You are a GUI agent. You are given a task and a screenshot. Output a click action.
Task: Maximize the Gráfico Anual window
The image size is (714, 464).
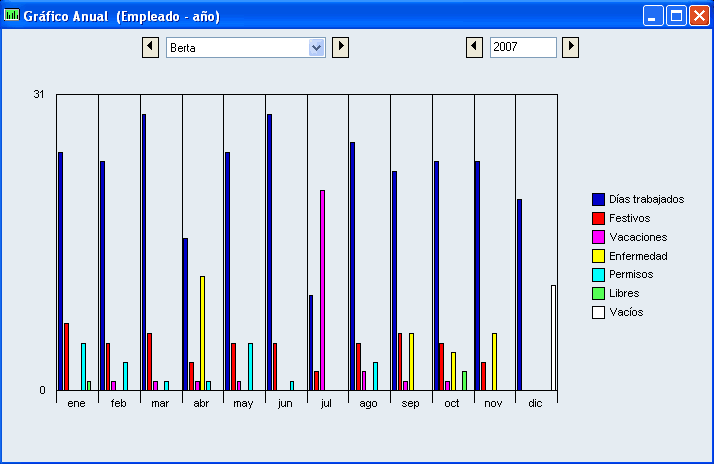676,16
